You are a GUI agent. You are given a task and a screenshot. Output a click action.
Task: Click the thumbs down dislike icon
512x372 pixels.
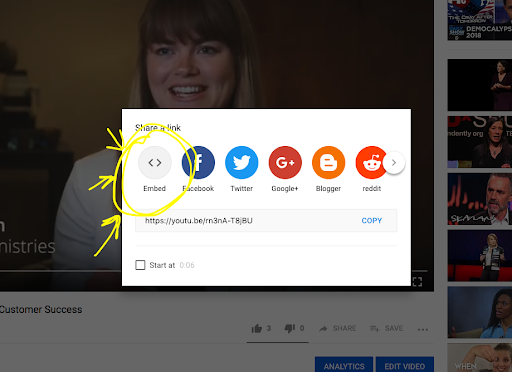289,329
